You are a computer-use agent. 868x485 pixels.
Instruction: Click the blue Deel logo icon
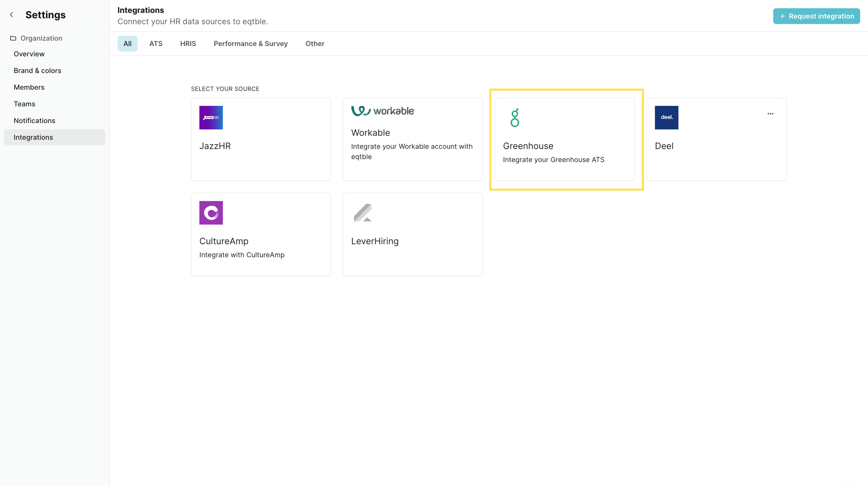(666, 117)
